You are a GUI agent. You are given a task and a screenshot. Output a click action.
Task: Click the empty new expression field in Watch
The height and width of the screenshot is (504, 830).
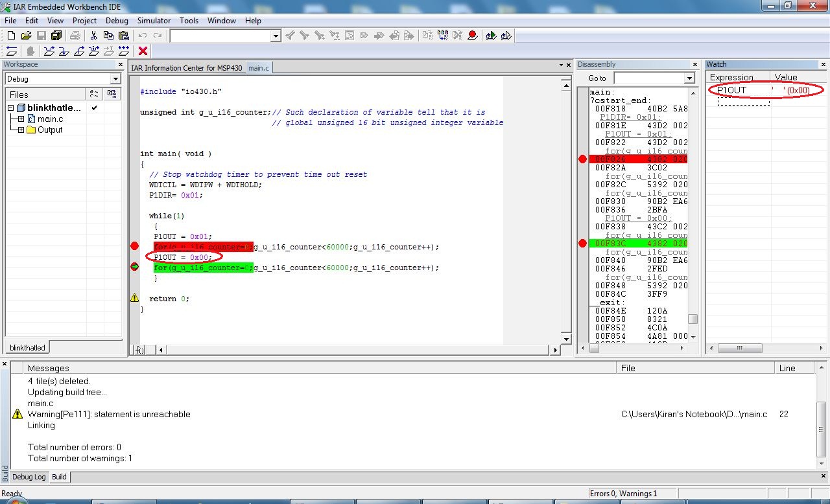743,101
